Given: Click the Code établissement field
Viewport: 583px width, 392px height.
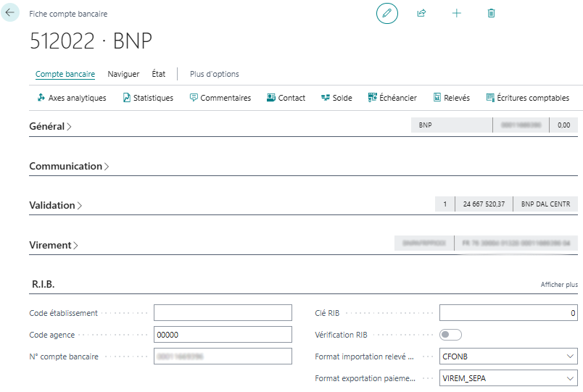Looking at the screenshot, I should point(223,313).
